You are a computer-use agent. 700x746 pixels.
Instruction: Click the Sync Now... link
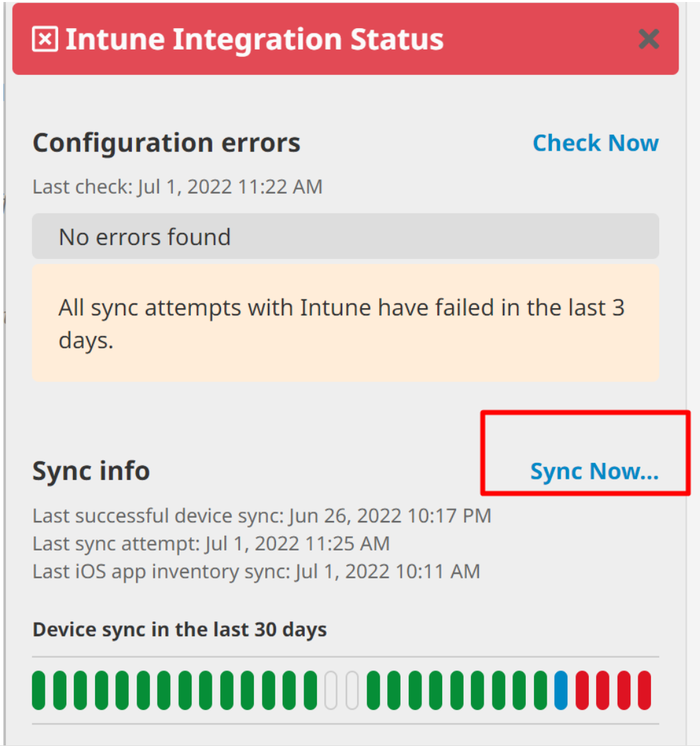(x=594, y=471)
